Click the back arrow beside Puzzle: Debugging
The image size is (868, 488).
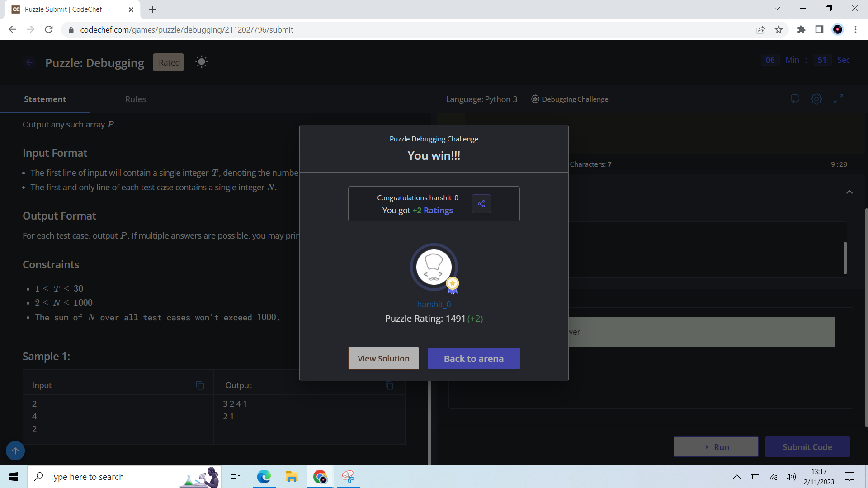point(29,63)
